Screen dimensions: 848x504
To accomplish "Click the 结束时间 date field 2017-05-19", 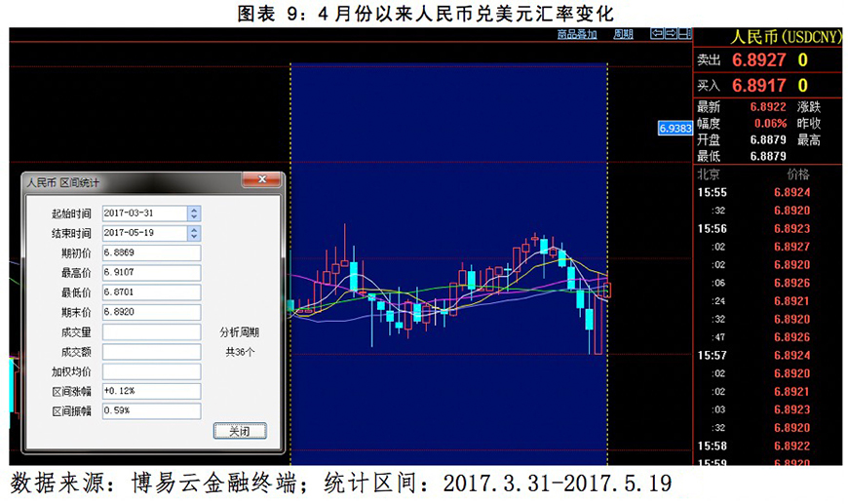I will pyautogui.click(x=142, y=233).
